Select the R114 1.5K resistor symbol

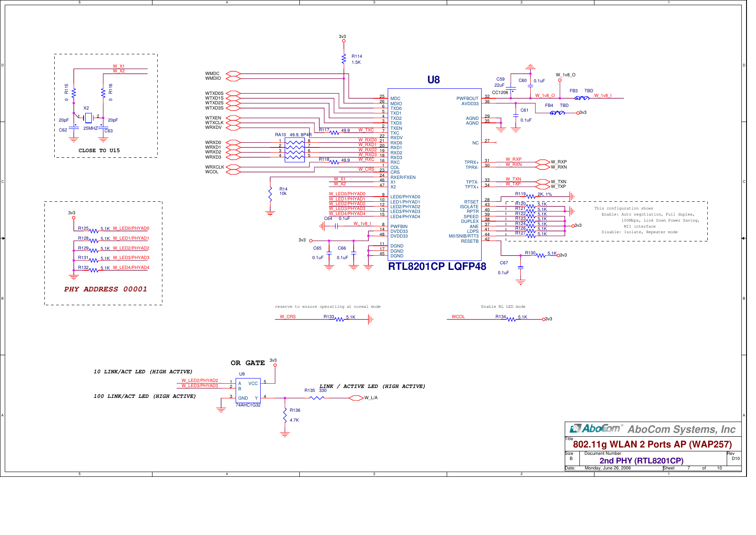coord(344,59)
